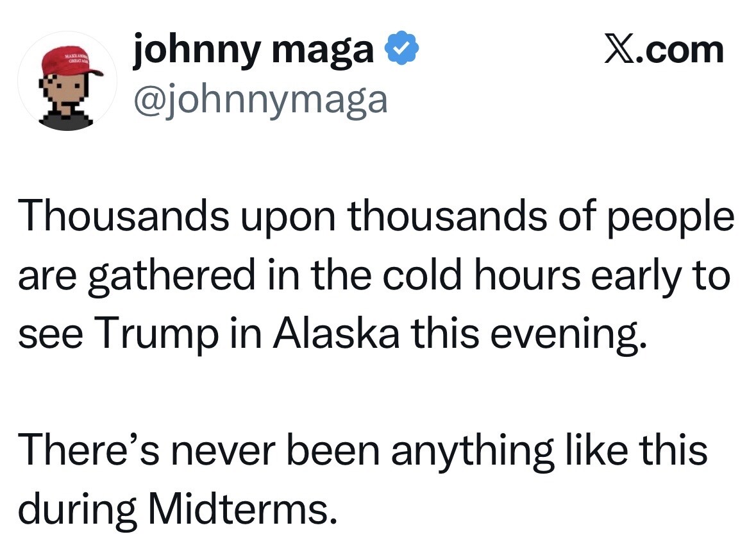Open the johnny maga display name
The height and width of the screenshot is (541, 756).
[254, 50]
